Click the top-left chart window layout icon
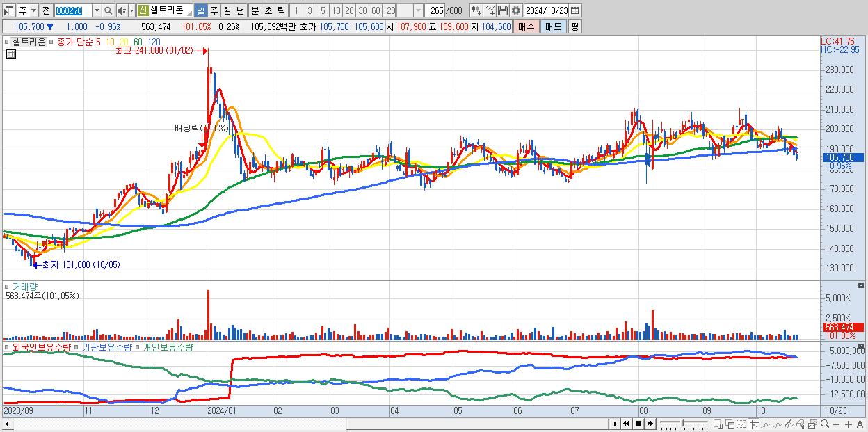 9,10
